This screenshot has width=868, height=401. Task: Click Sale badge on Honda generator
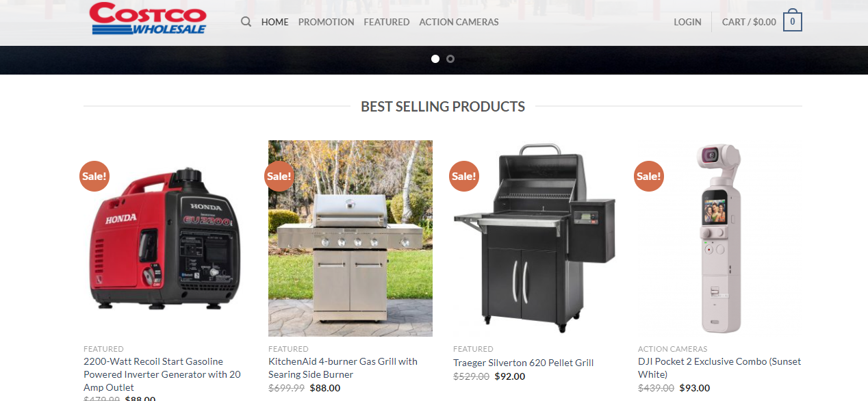[x=94, y=176]
